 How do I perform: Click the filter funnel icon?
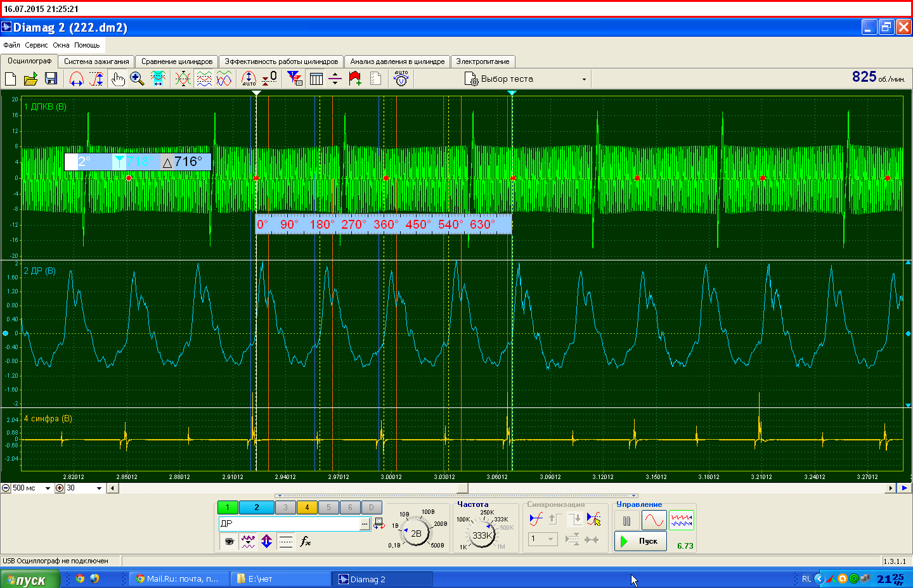coord(295,79)
